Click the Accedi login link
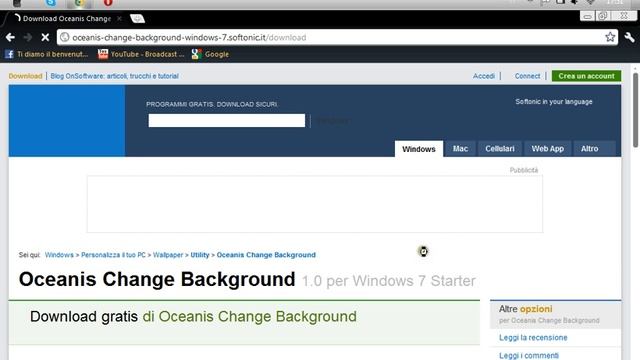Image resolution: width=640 pixels, height=360 pixels. point(484,76)
